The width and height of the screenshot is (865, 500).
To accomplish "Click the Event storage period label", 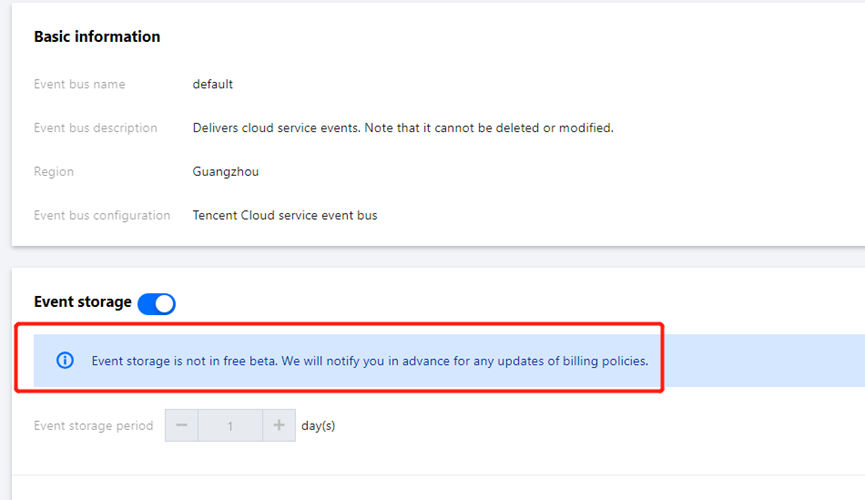I will (93, 425).
